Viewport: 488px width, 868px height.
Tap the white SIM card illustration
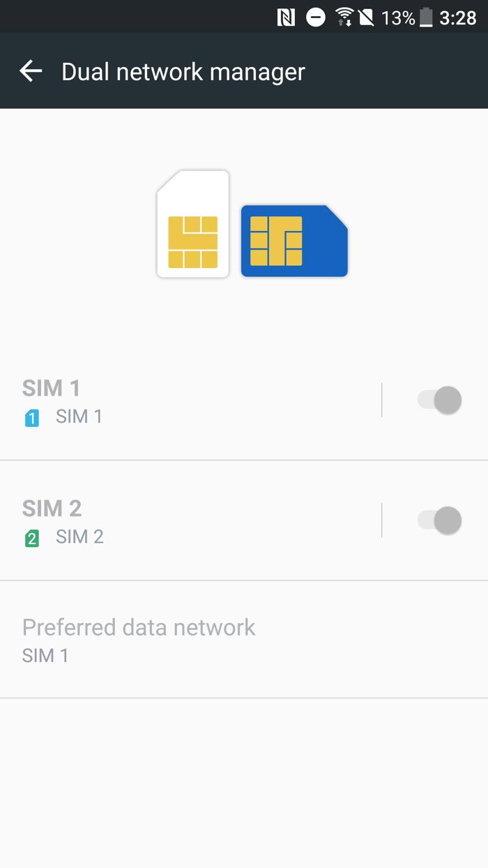coord(193,225)
